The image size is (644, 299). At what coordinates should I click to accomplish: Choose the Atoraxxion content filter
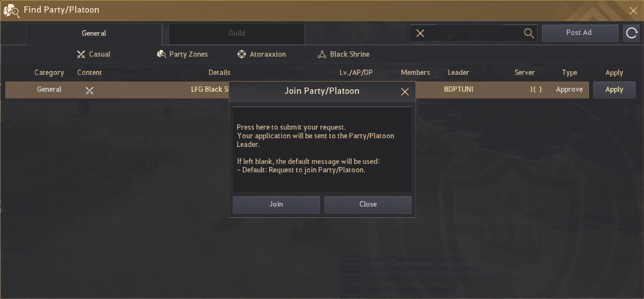(x=262, y=54)
